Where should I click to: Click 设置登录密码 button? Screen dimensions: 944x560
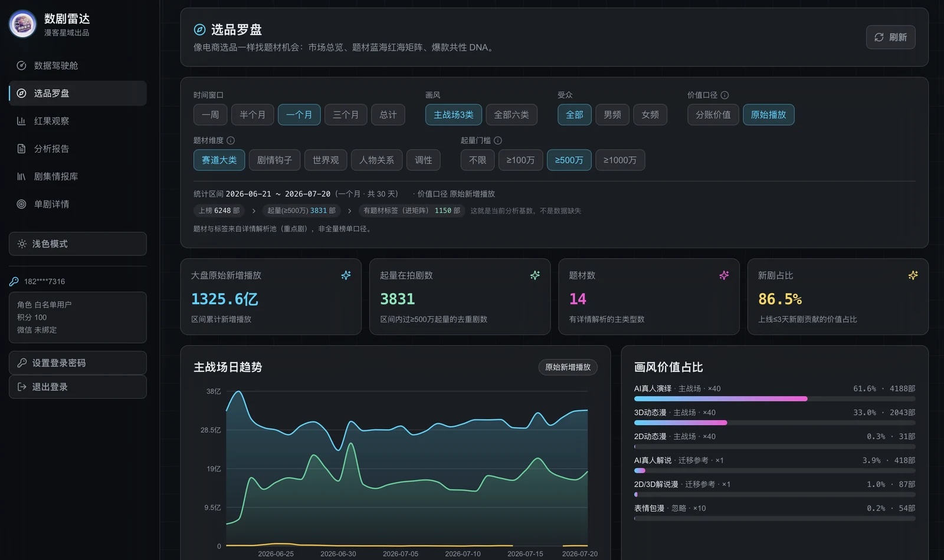(78, 363)
